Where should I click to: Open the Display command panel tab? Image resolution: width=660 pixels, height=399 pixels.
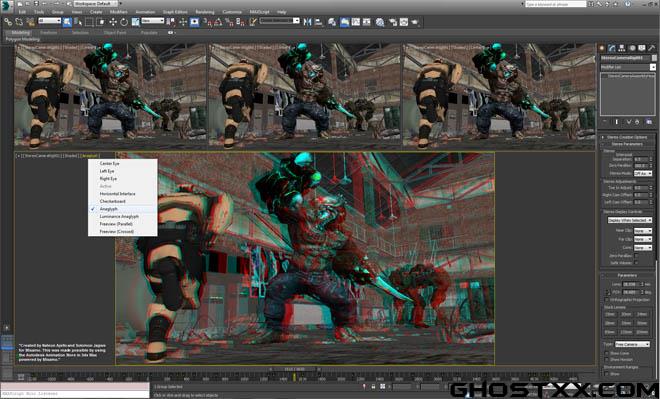(x=642, y=48)
